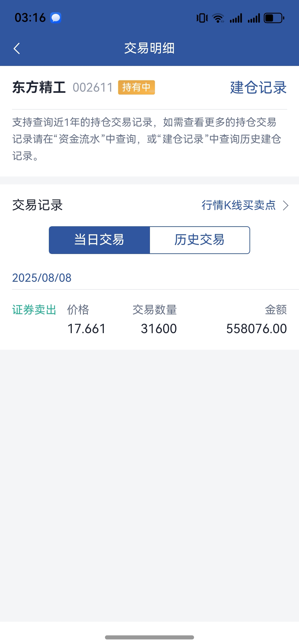
Task: Tap the 持有中 status badge
Action: pyautogui.click(x=136, y=87)
